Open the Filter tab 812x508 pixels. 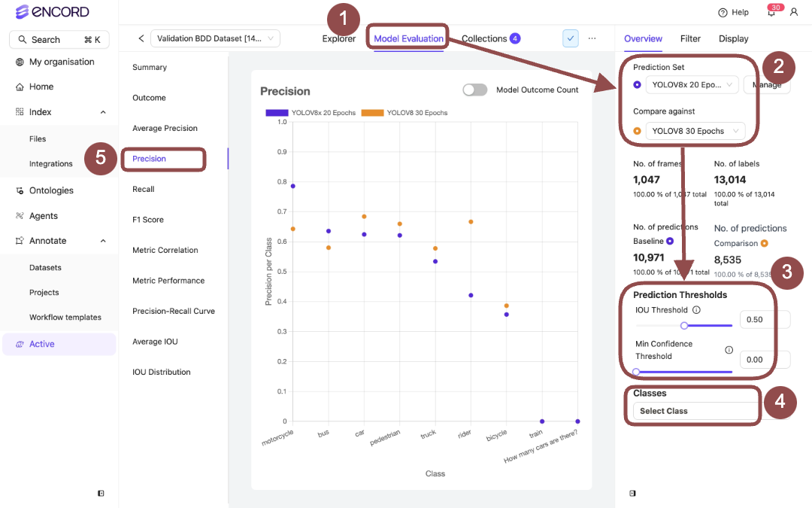pyautogui.click(x=690, y=38)
